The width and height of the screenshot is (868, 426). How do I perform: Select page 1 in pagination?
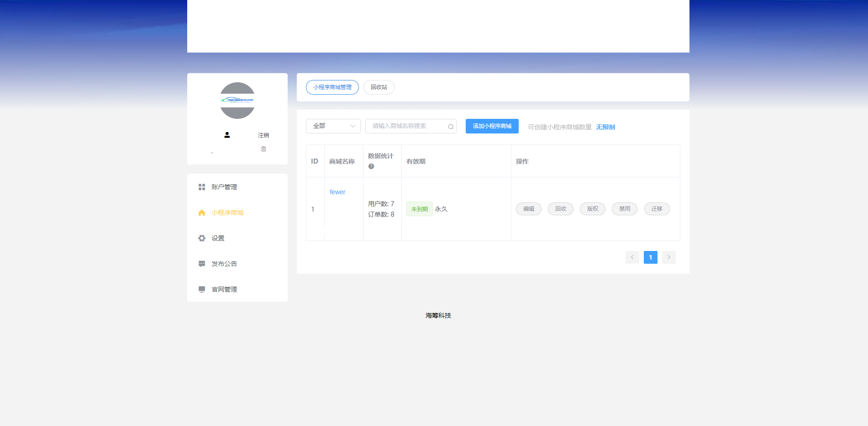click(650, 257)
